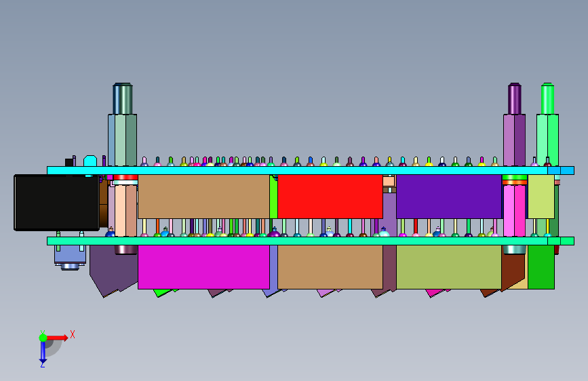Image resolution: width=588 pixels, height=381 pixels.
Task: Select the blue jack under lower board left
Action: (70, 257)
